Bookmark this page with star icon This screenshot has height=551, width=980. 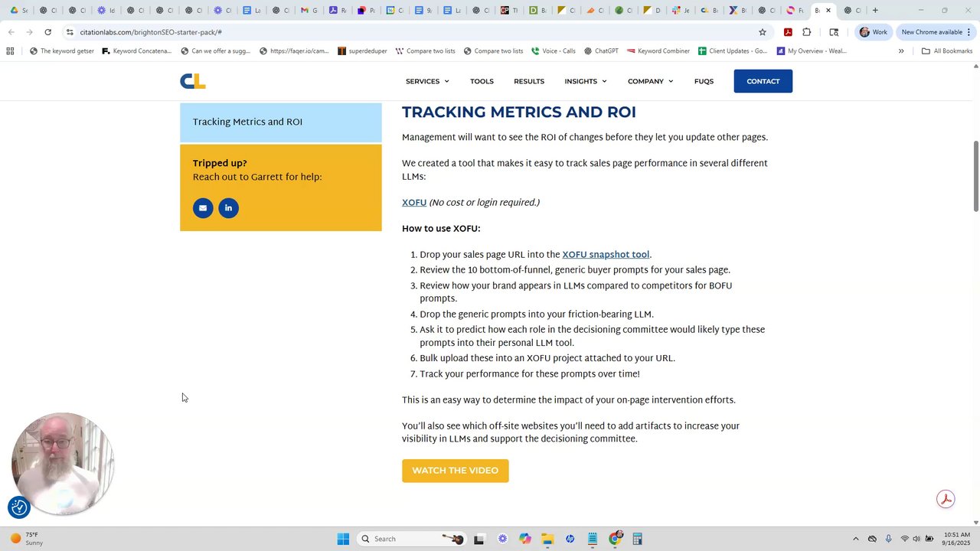(763, 32)
